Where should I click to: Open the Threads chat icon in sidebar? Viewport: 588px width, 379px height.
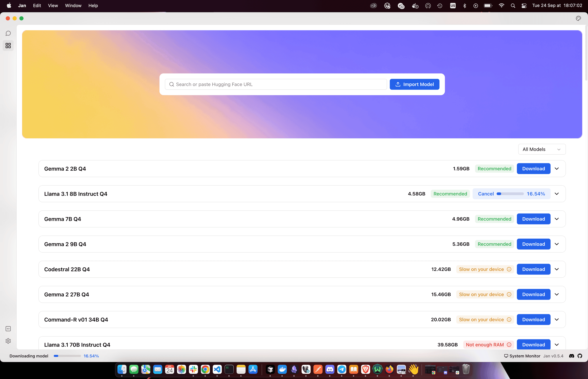point(8,33)
